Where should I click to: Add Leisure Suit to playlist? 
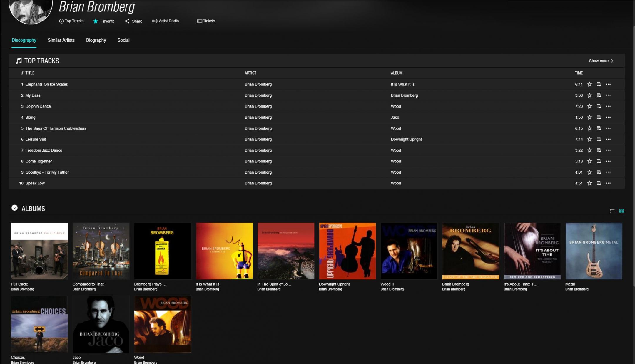click(599, 139)
